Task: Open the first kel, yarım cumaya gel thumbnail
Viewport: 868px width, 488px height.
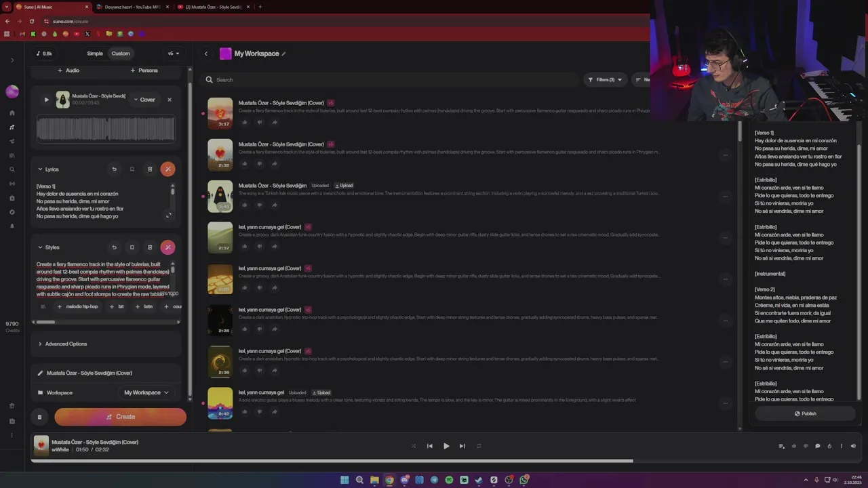Action: 220,238
